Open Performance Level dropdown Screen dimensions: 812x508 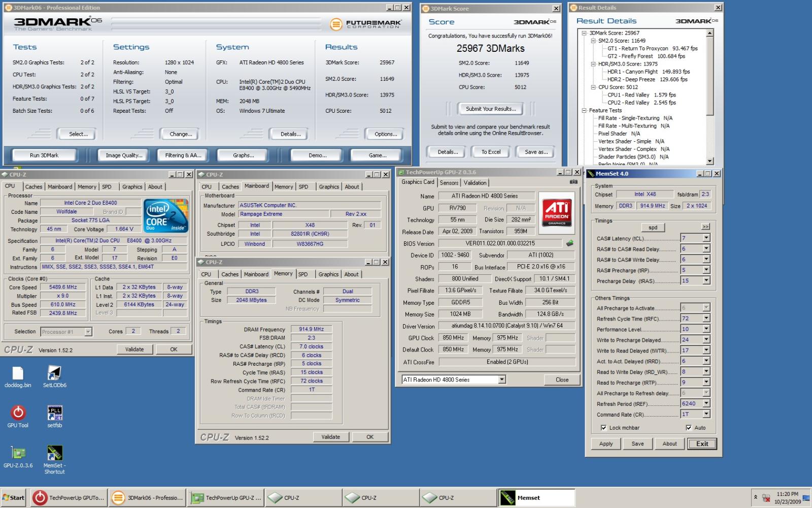[x=706, y=329]
